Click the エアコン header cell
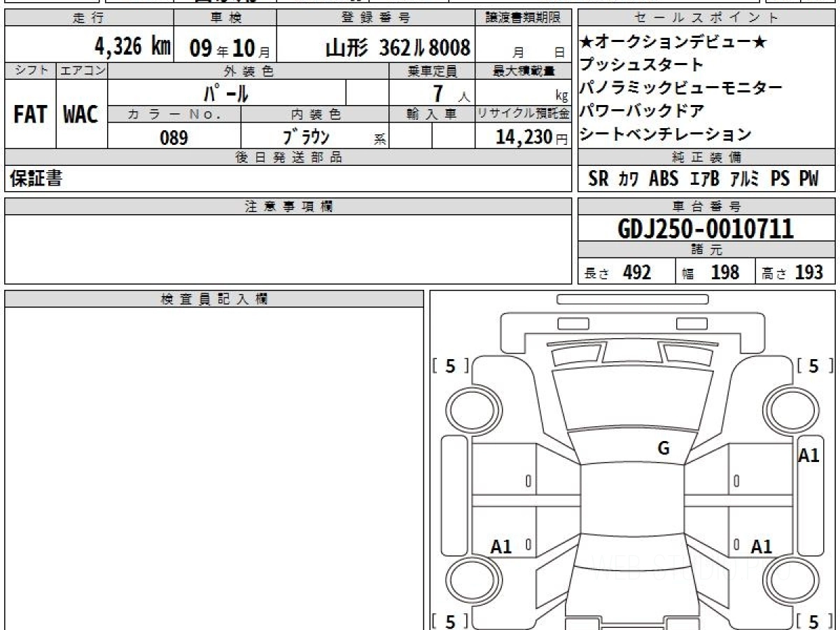 coord(82,70)
